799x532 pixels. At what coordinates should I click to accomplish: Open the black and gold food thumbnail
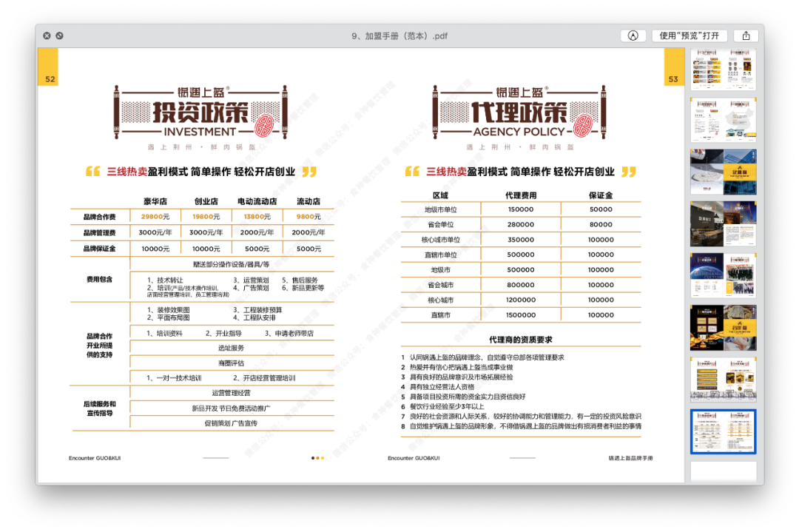[x=723, y=327]
